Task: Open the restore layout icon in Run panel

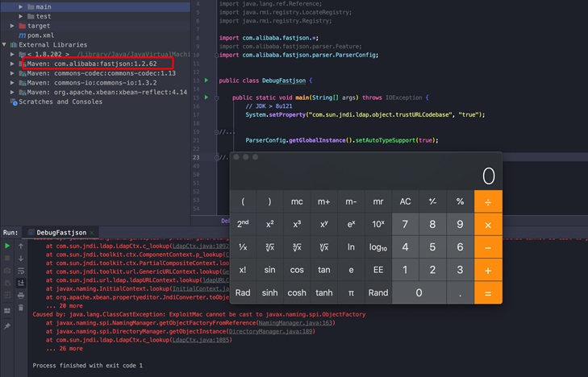Action: 7,311
